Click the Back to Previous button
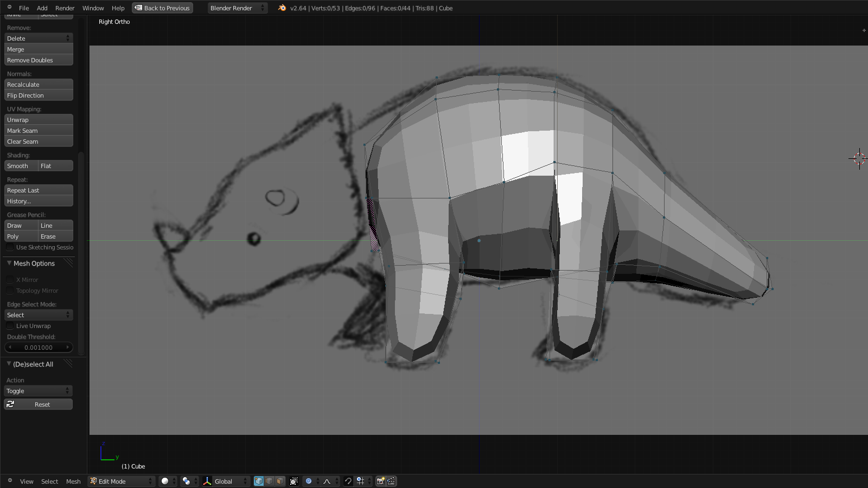The width and height of the screenshot is (868, 488). tap(162, 8)
